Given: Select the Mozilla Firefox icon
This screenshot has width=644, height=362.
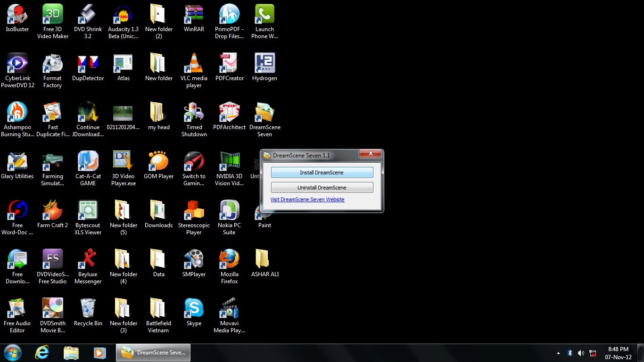Looking at the screenshot, I should (230, 267).
